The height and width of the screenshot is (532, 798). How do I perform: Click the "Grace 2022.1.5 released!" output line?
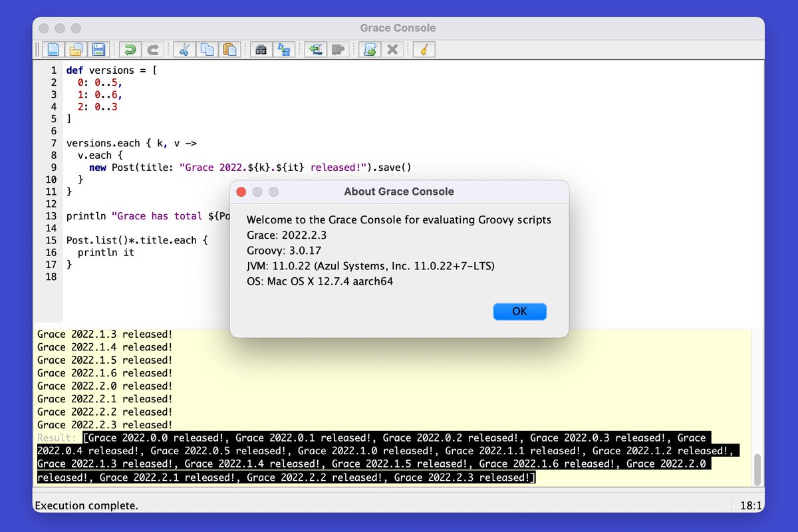pyautogui.click(x=105, y=360)
